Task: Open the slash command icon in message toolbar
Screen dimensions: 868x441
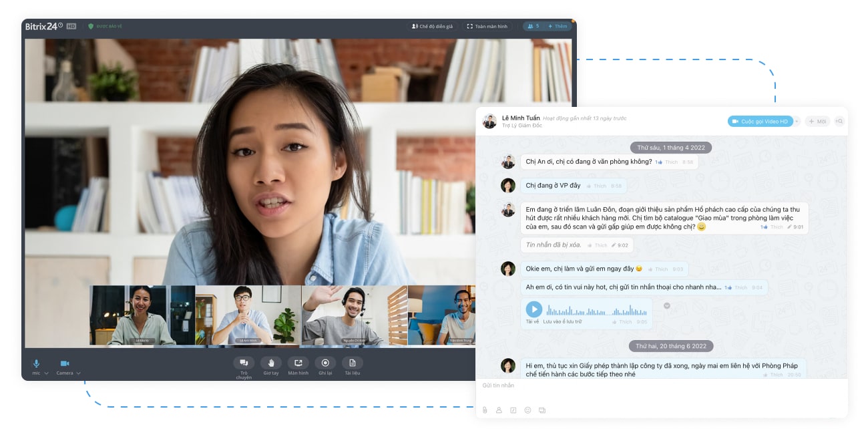Action: tap(513, 410)
